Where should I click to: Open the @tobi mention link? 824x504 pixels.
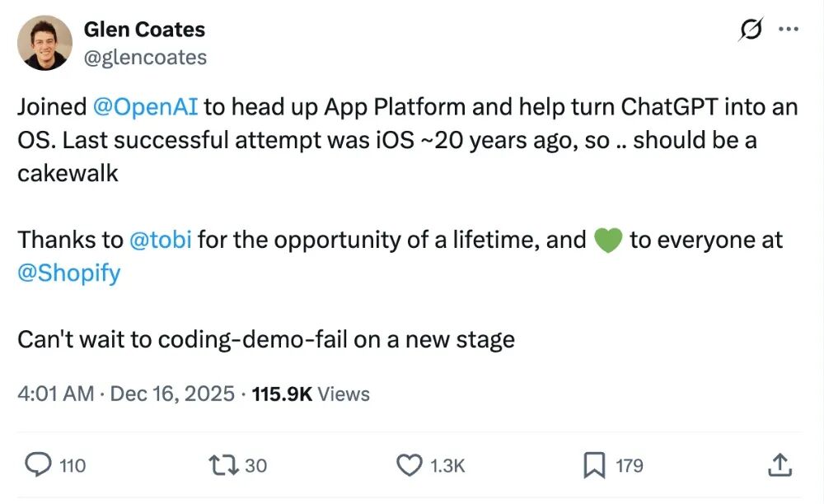(161, 240)
